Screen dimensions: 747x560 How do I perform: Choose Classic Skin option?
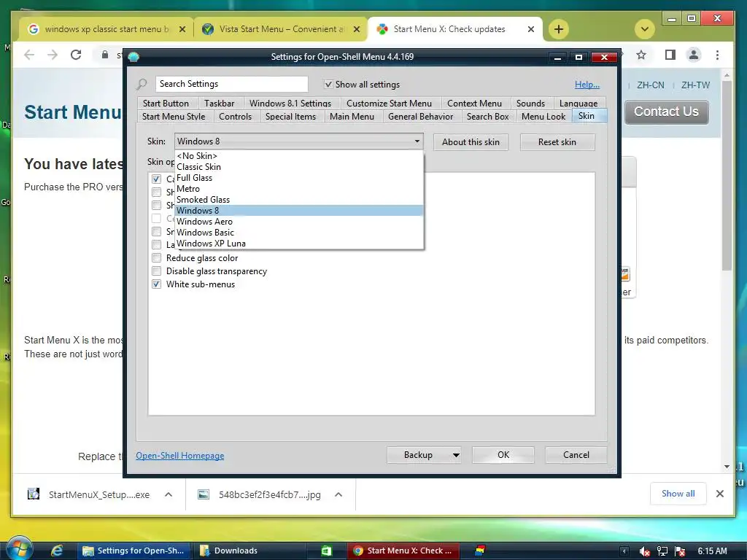pos(298,167)
